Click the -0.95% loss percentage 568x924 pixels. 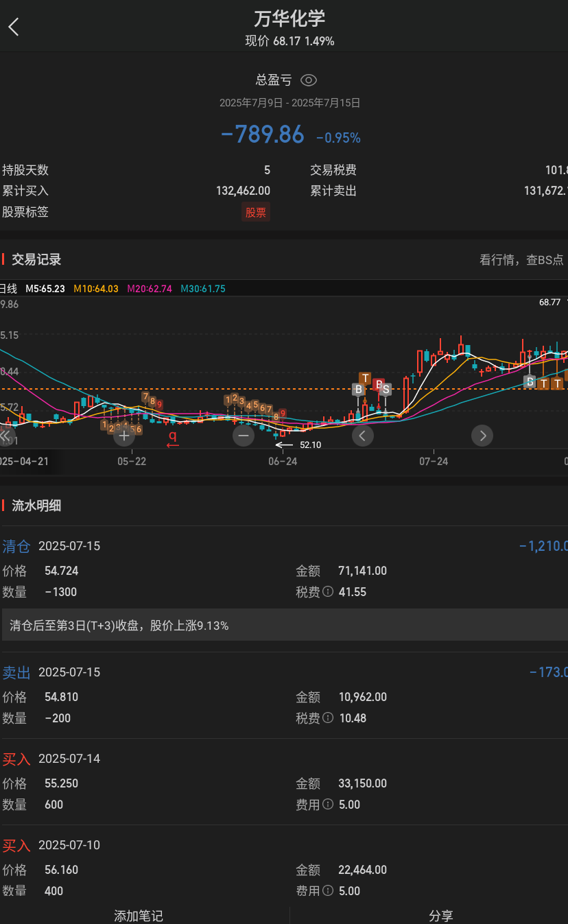click(x=338, y=138)
